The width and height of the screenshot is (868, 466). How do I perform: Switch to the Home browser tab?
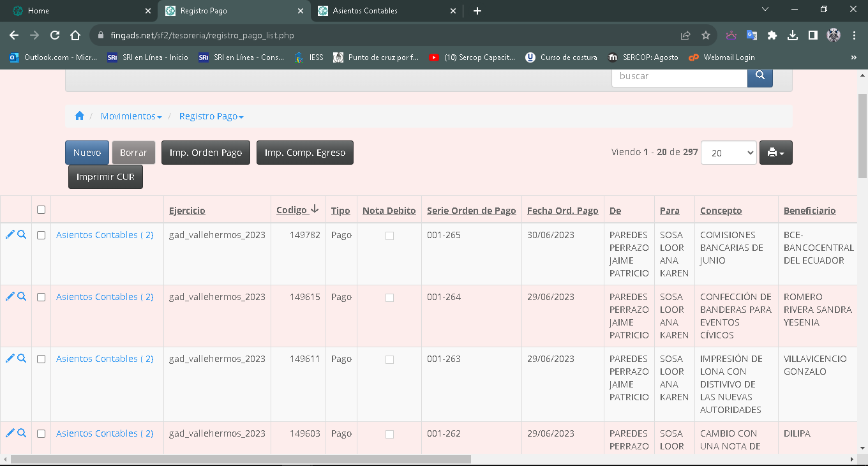pyautogui.click(x=38, y=11)
